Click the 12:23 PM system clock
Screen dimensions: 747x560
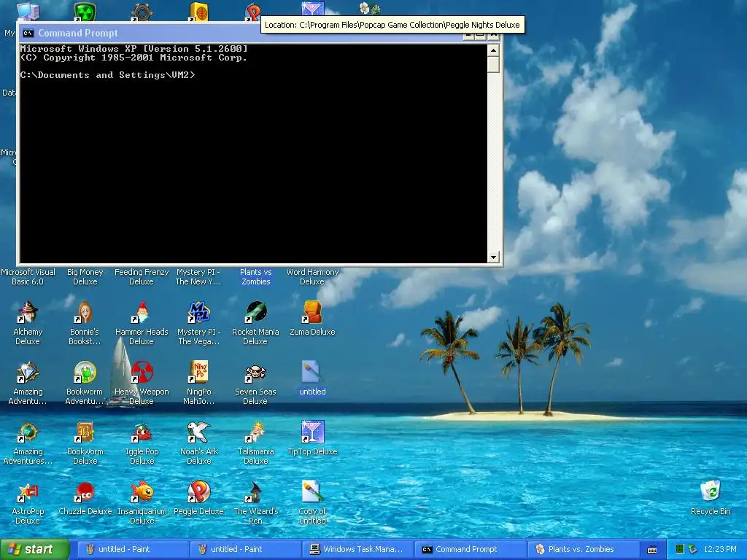point(720,549)
